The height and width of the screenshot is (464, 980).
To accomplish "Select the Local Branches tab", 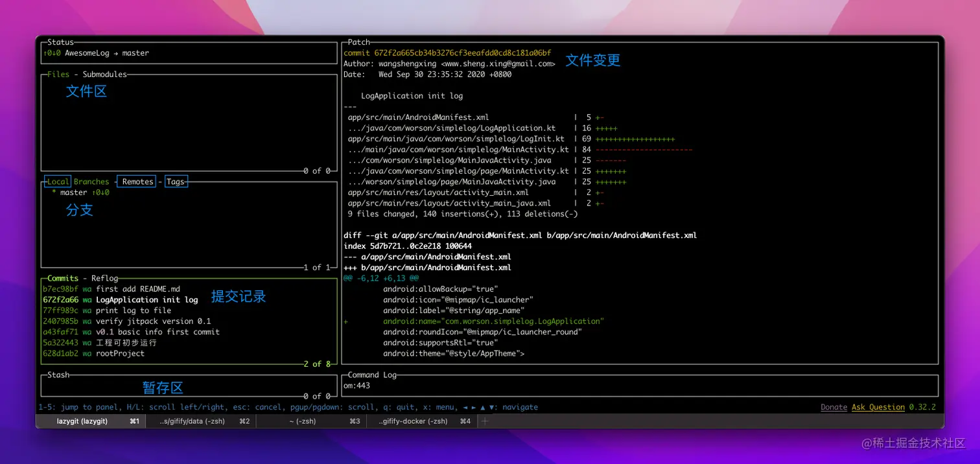I will click(x=77, y=182).
